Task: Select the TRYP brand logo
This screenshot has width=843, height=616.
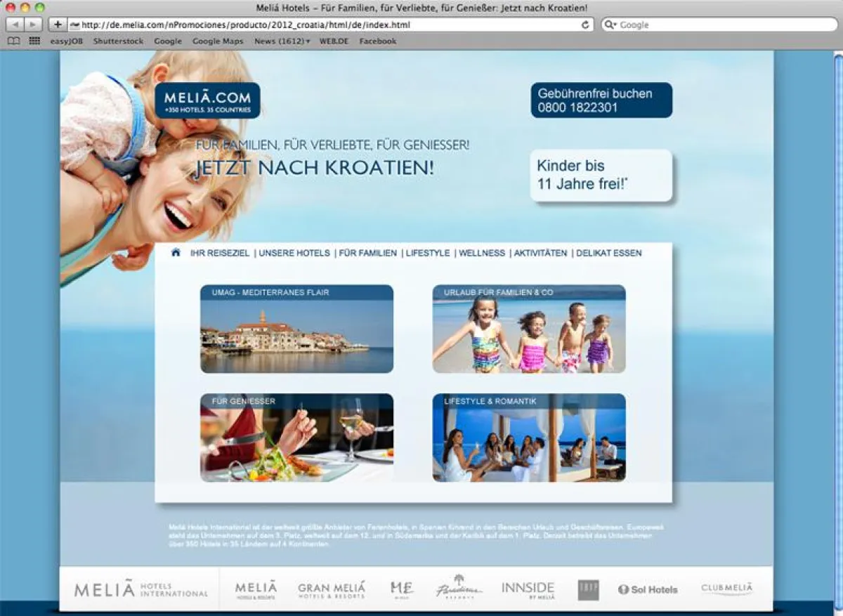Action: [587, 589]
